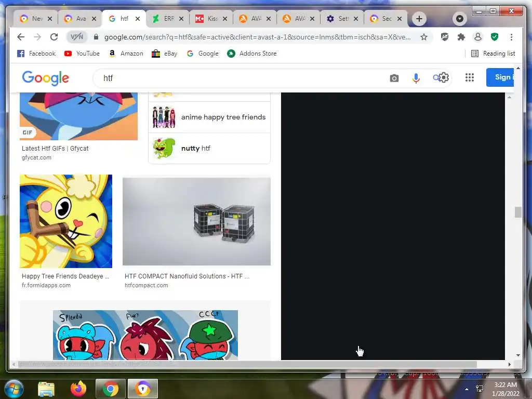
Task: Open the Amazon bookmark
Action: (x=126, y=54)
